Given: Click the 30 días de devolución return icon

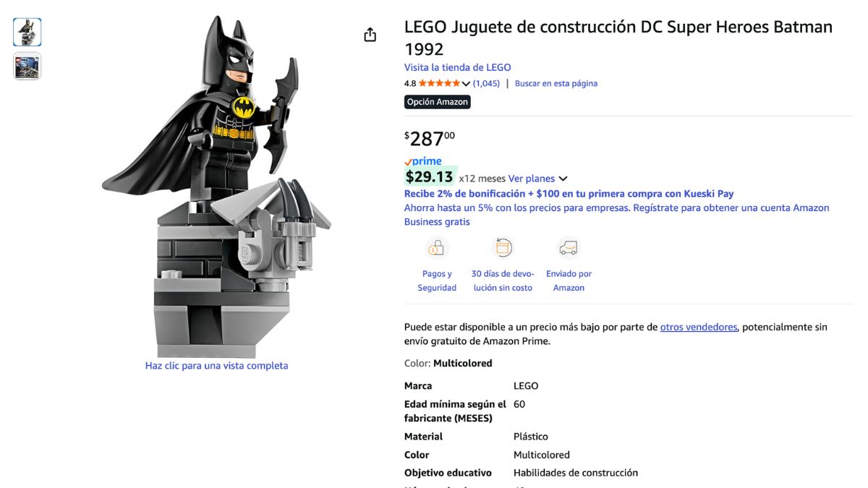Looking at the screenshot, I should click(x=502, y=249).
